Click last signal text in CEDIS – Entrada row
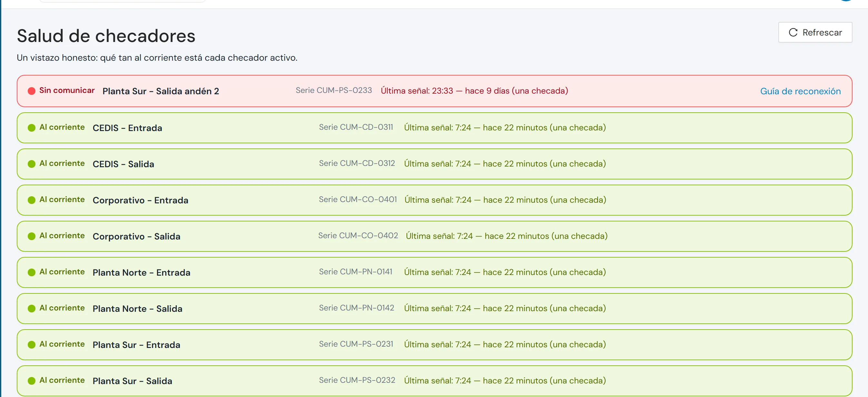 pos(505,127)
